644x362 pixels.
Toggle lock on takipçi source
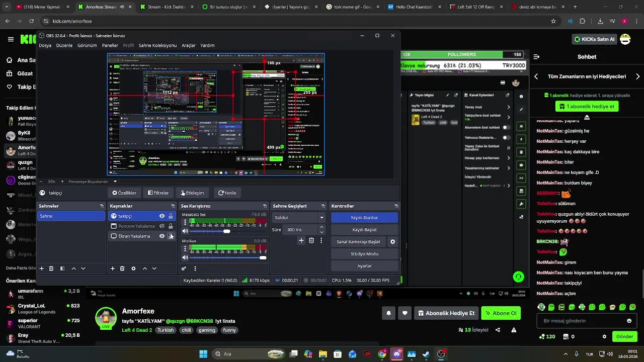(x=171, y=216)
